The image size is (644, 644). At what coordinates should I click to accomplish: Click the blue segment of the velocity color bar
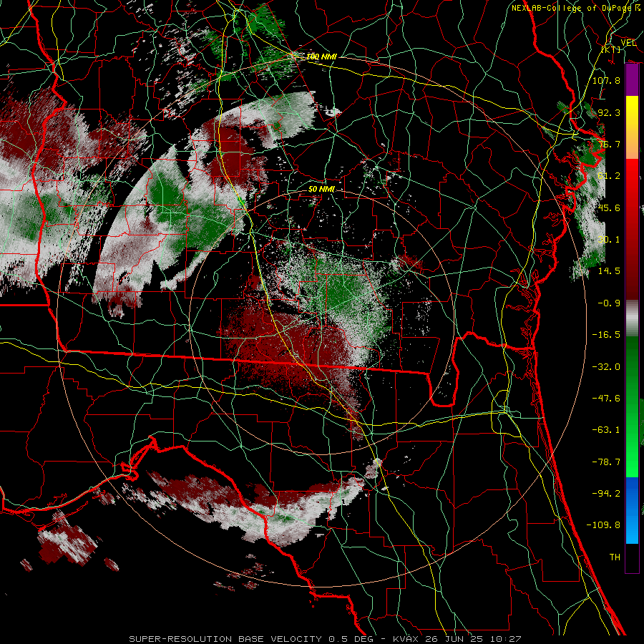tap(632, 510)
